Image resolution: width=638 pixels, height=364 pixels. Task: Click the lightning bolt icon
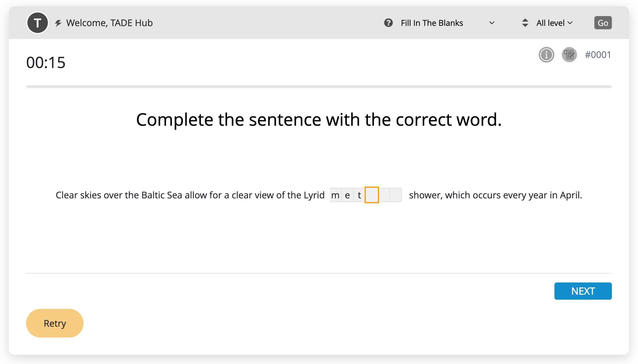[x=58, y=23]
